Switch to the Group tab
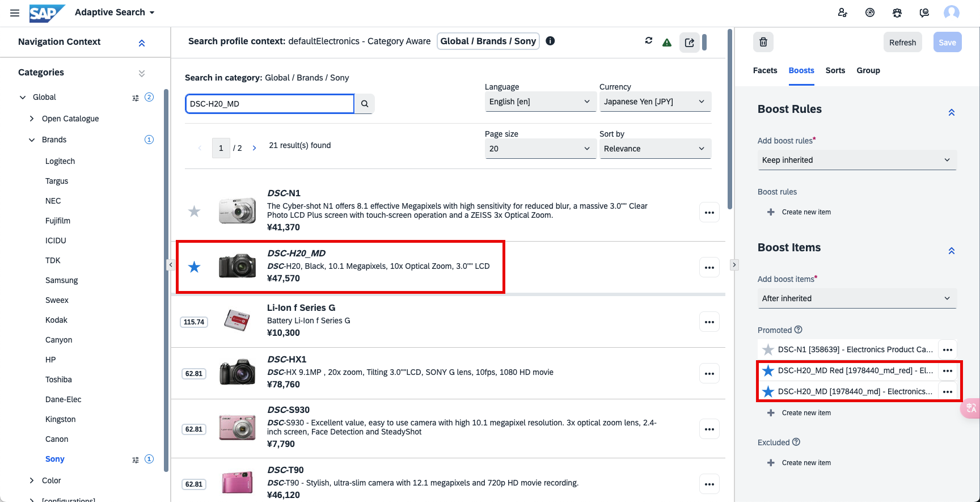980x502 pixels. [x=868, y=71]
